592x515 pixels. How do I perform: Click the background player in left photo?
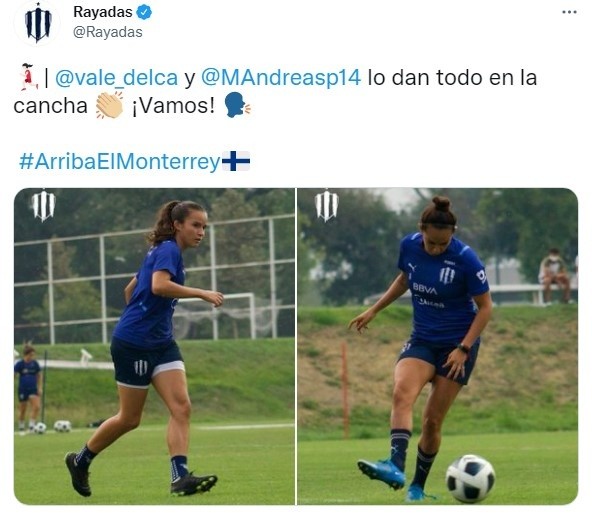point(28,387)
